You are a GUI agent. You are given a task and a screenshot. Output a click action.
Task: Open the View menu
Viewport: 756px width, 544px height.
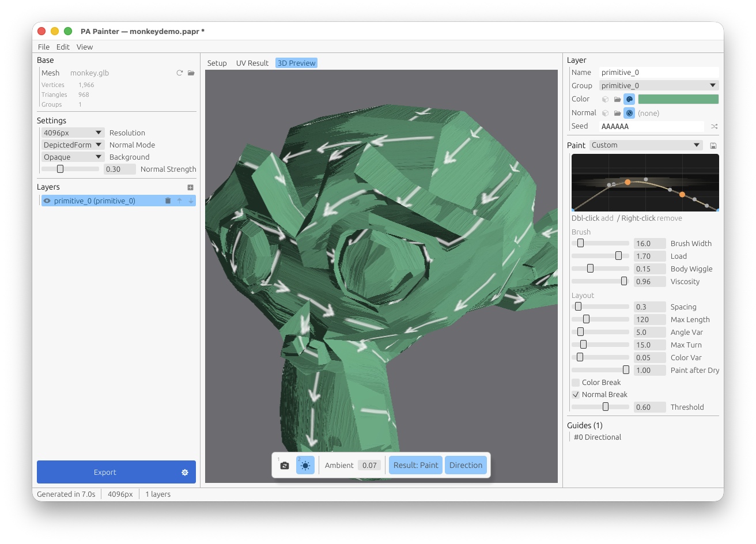(x=85, y=47)
